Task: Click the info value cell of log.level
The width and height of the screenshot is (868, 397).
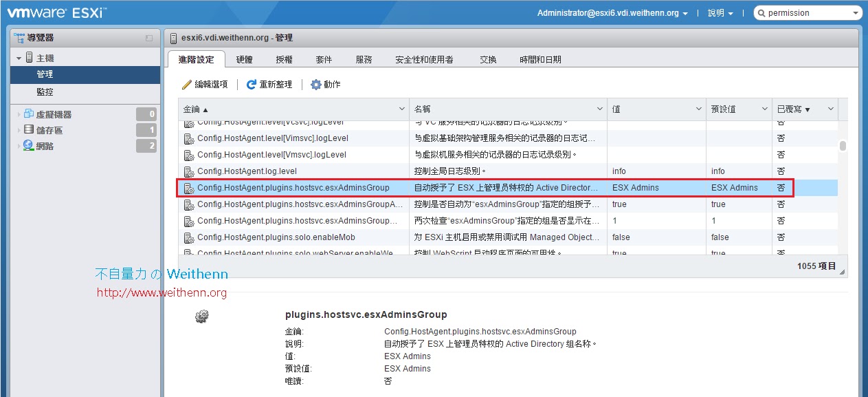Action: click(619, 171)
